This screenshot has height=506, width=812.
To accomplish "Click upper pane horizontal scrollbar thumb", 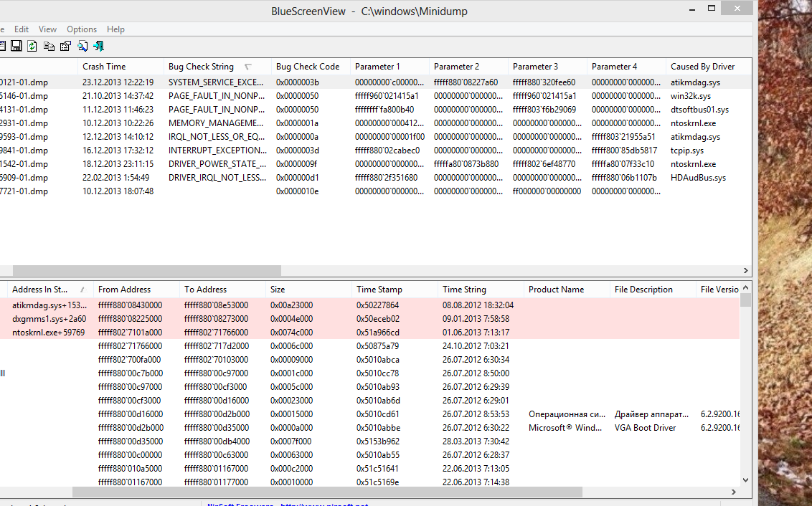I will click(x=147, y=271).
